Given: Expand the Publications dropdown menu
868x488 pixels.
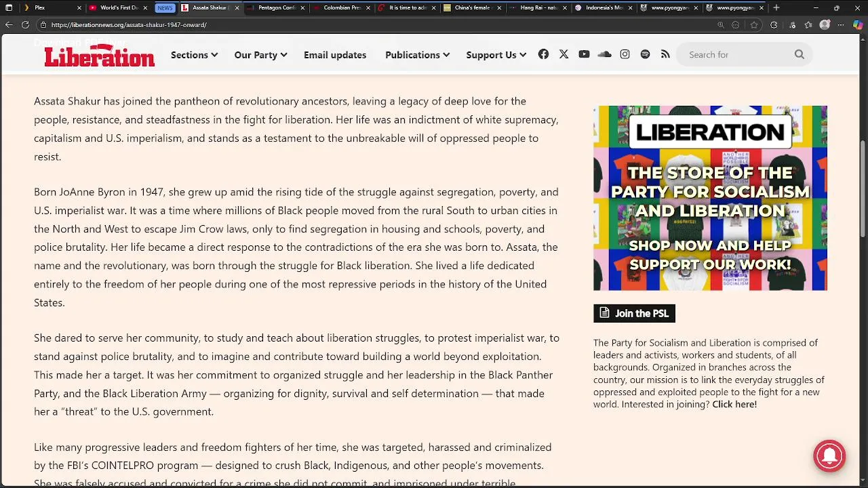Looking at the screenshot, I should click(417, 55).
